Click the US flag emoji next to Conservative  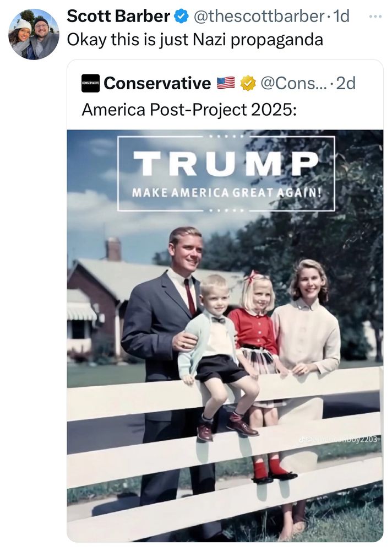(x=226, y=83)
